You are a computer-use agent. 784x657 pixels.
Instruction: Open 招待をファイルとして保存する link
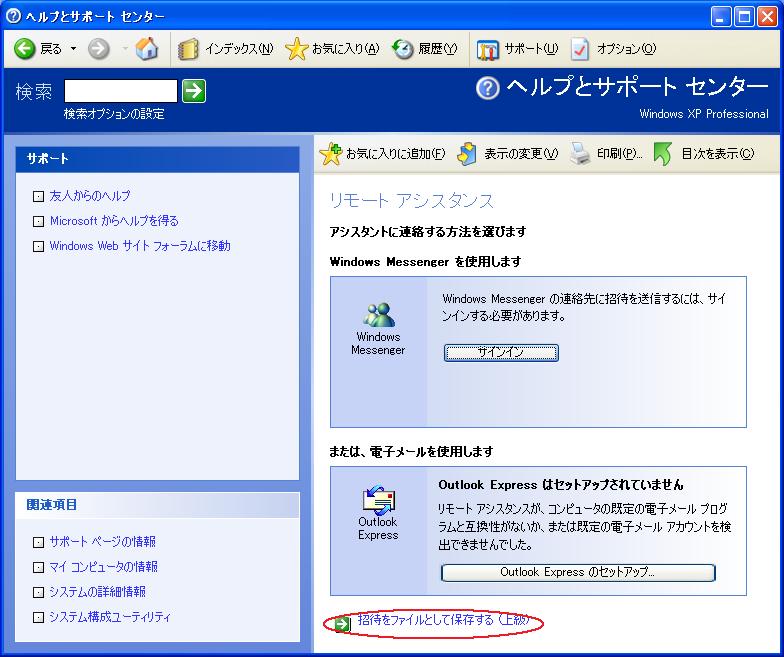coord(442,621)
